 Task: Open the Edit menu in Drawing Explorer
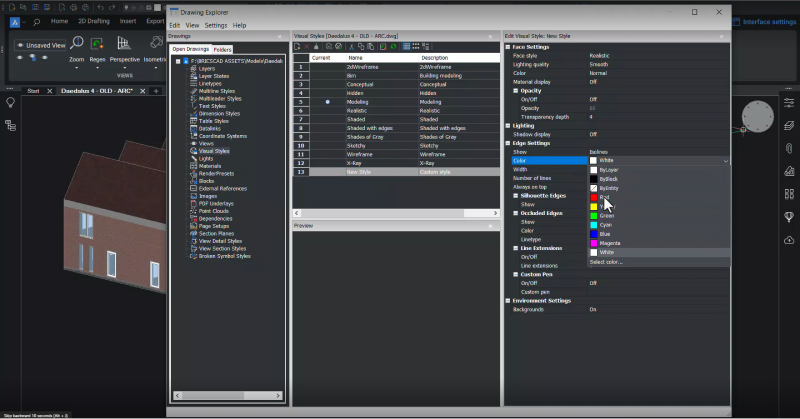(x=174, y=26)
